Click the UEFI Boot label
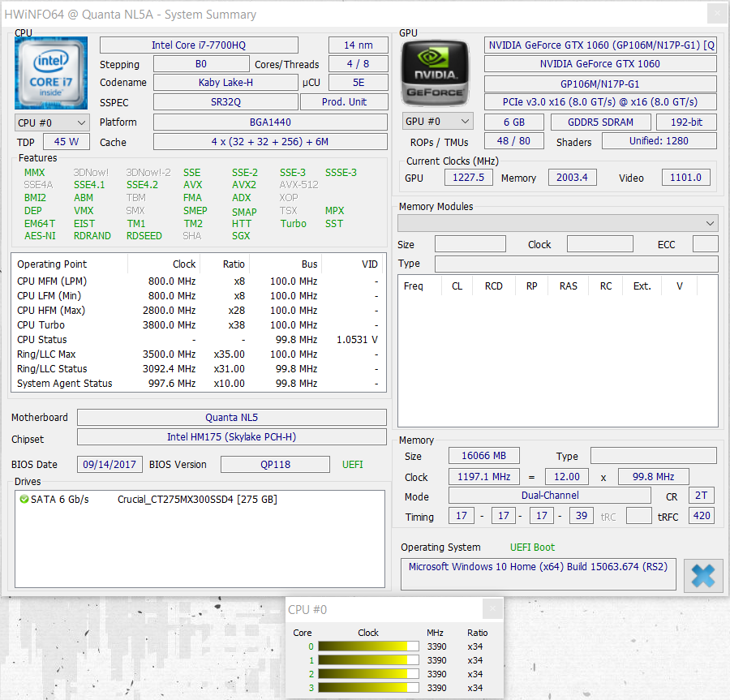 pyautogui.click(x=532, y=548)
